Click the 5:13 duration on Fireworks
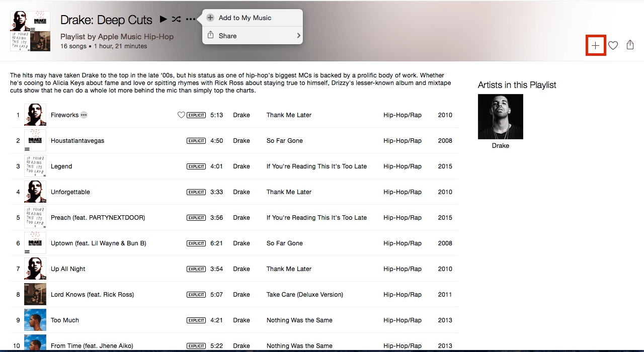Viewport: 644px width, 352px height. click(216, 115)
